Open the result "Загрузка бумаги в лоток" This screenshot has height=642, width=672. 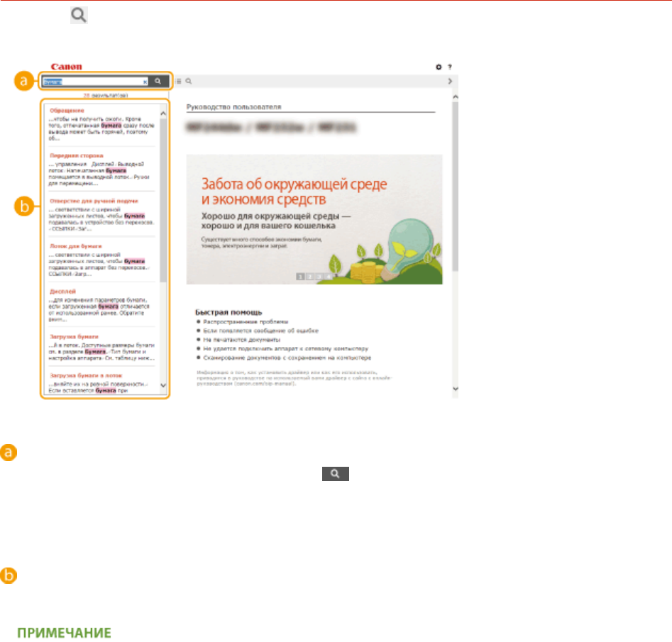click(86, 375)
